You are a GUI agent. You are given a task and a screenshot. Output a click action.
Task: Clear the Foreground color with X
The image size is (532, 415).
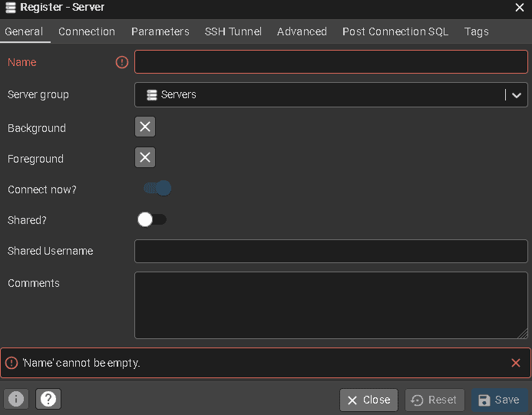point(145,158)
